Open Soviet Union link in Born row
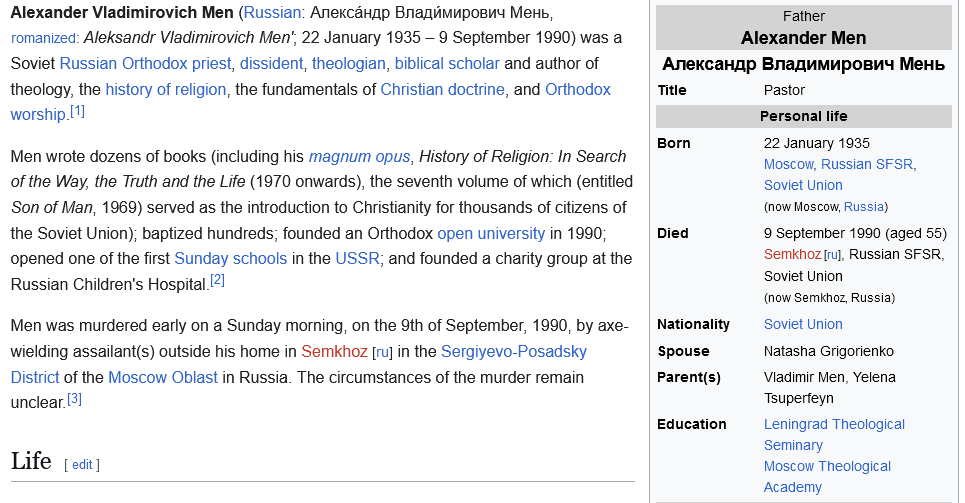Viewport: 965px width, 503px height. (x=803, y=185)
